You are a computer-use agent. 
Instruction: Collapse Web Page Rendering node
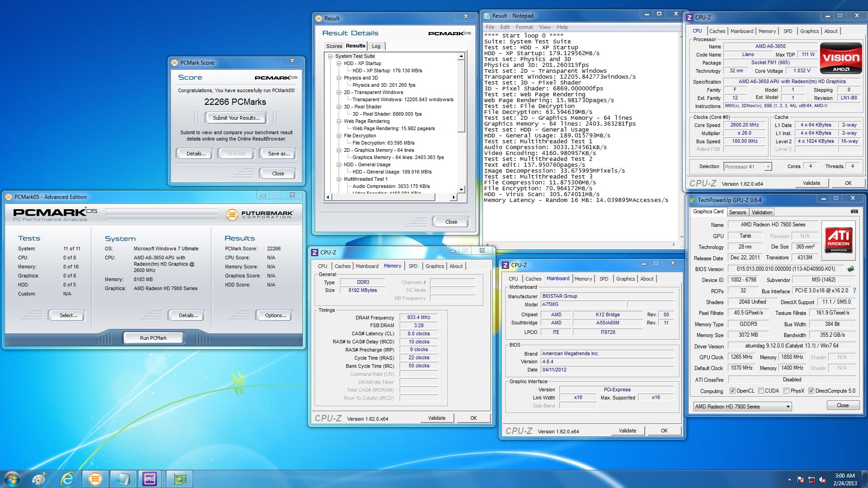[339, 122]
